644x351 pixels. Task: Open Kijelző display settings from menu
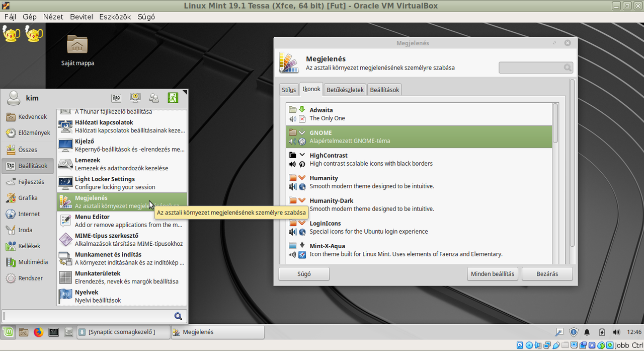[x=122, y=146]
